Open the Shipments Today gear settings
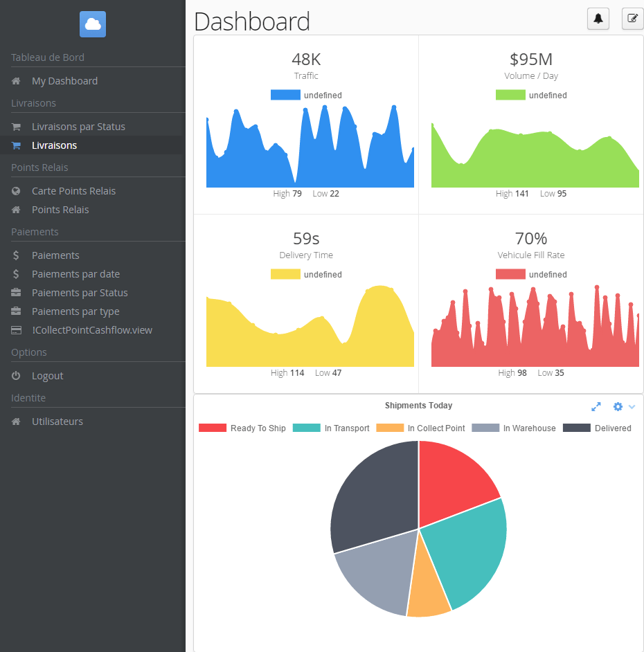 [x=618, y=407]
